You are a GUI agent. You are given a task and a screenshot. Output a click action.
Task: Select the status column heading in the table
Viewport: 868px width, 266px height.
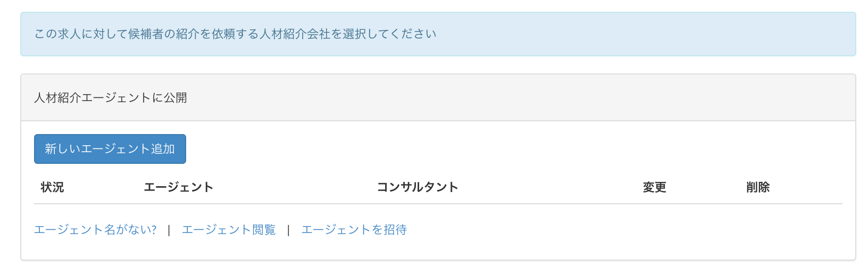tap(52, 187)
